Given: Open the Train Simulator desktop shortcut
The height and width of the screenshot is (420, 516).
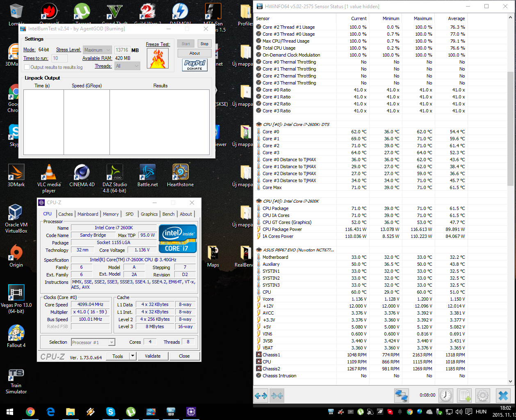Looking at the screenshot, I should click(x=16, y=381).
